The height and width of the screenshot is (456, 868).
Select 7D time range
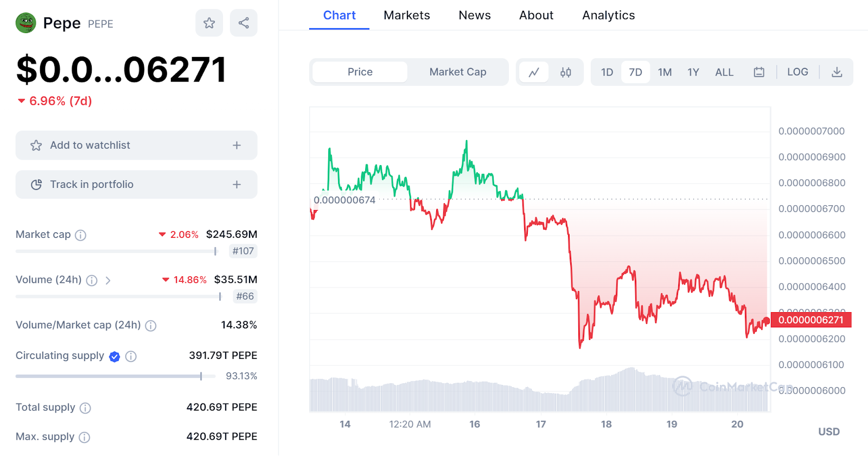coord(635,72)
